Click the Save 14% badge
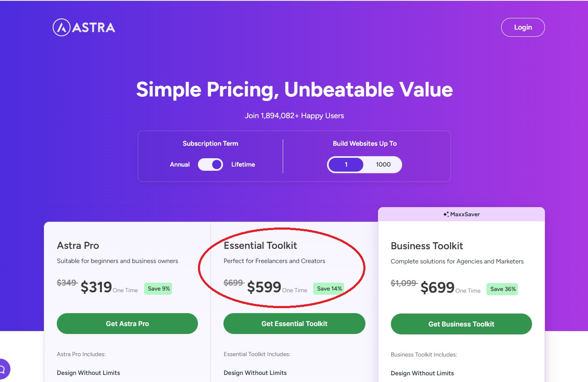588x382 pixels. pyautogui.click(x=329, y=288)
